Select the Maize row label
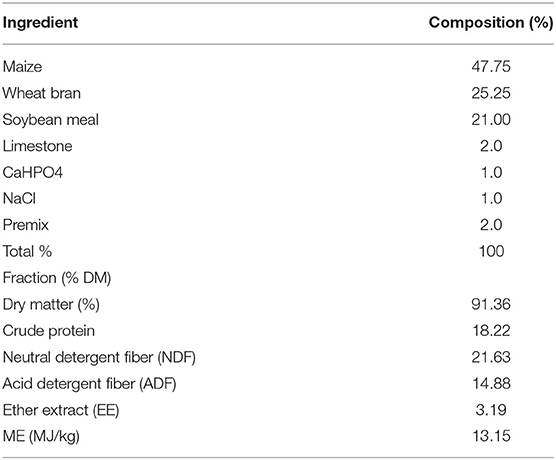 [22, 67]
